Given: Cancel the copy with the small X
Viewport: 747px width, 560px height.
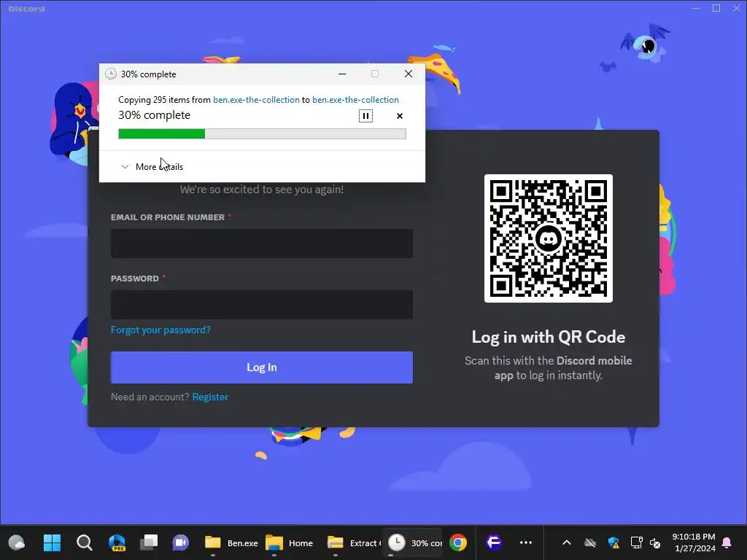Looking at the screenshot, I should click(400, 116).
